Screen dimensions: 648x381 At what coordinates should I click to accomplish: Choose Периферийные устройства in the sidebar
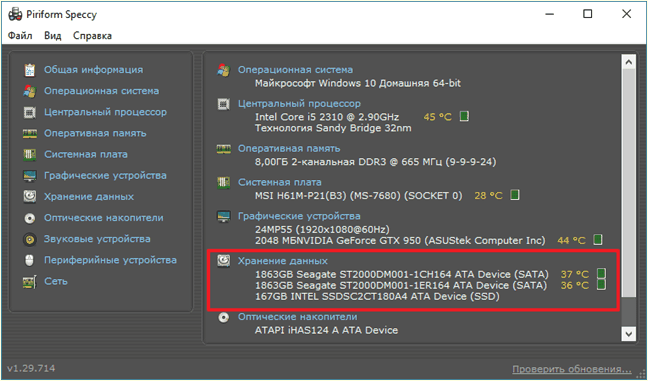coord(110,260)
